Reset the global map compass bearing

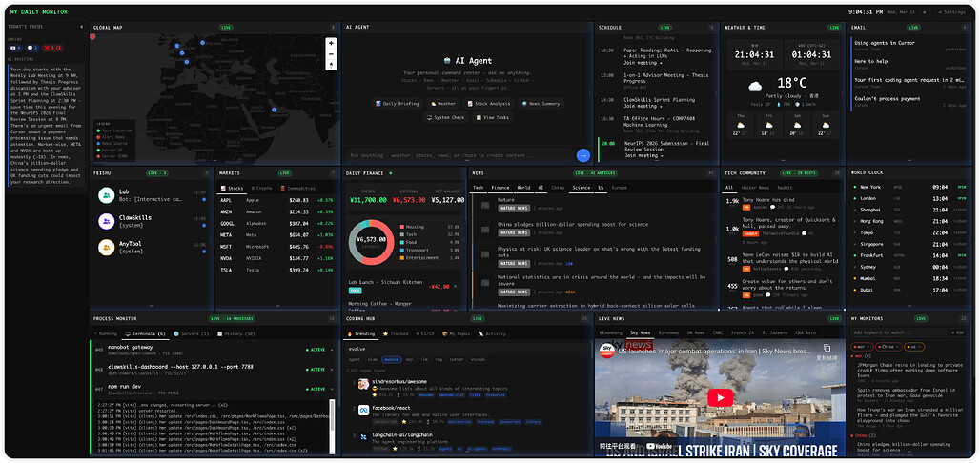[x=331, y=66]
